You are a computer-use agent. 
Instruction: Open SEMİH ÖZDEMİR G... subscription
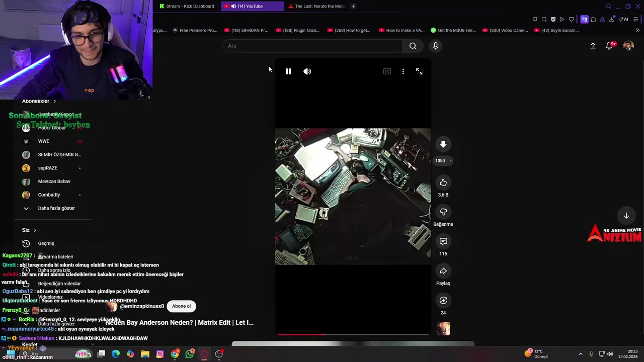tap(52, 155)
